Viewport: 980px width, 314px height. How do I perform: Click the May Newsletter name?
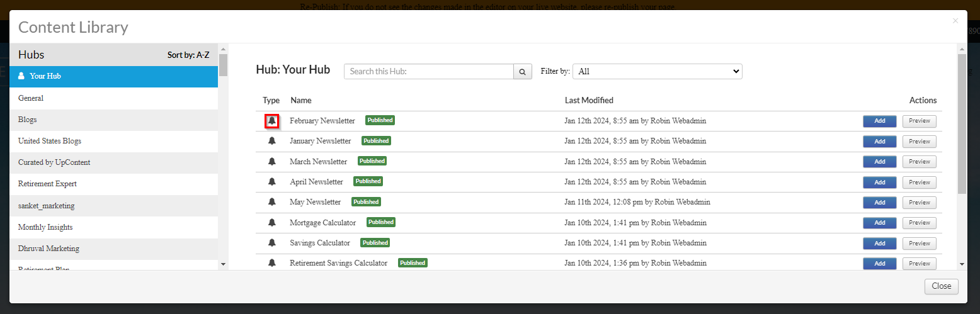click(x=316, y=202)
